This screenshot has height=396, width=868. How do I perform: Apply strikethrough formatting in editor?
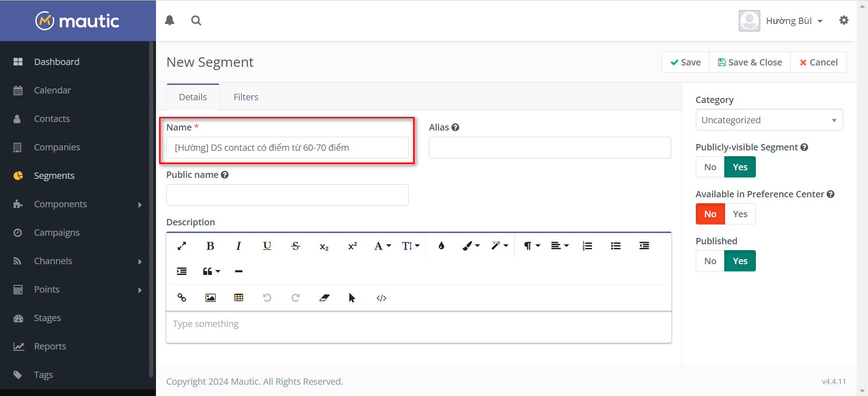click(x=296, y=246)
